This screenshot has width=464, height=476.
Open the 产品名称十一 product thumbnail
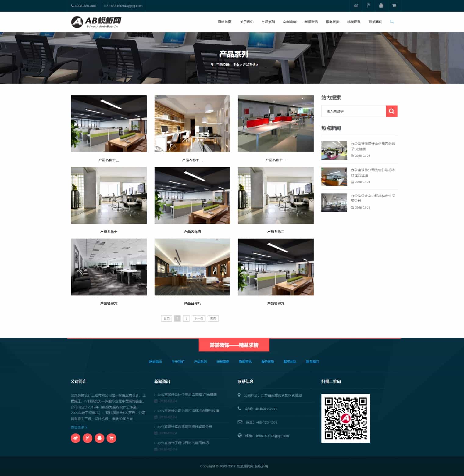[276, 123]
